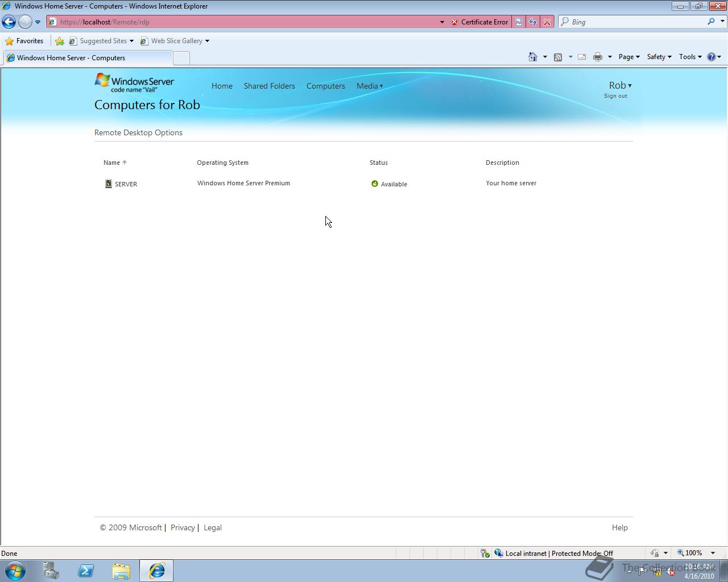Open the recent pages dropdown arrow

click(x=38, y=22)
